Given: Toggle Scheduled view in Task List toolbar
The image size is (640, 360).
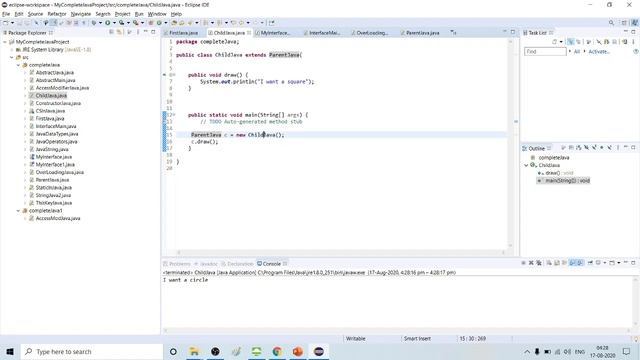Looking at the screenshot, I should click(x=578, y=42).
